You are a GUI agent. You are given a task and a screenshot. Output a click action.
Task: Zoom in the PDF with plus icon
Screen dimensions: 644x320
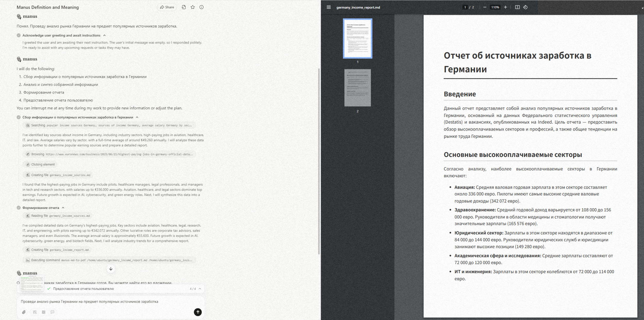pyautogui.click(x=505, y=7)
